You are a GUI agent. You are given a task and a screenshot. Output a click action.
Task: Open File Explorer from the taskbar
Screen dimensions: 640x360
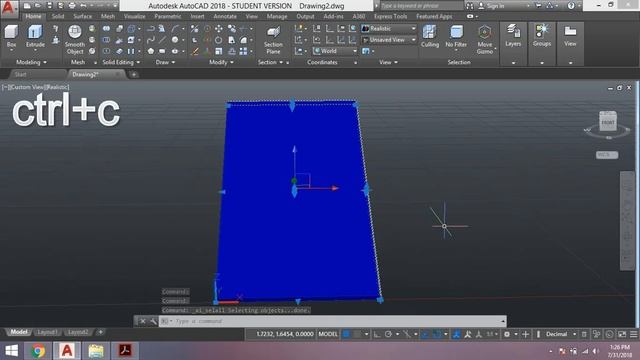click(96, 351)
